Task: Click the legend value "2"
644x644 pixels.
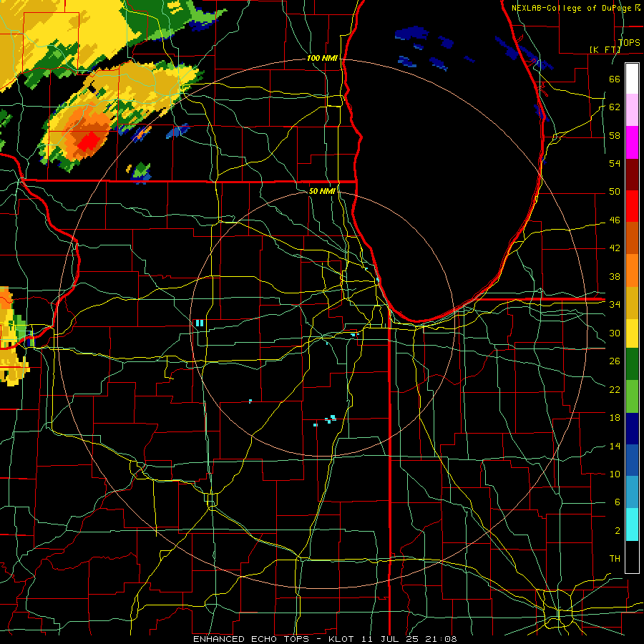Action: (617, 531)
